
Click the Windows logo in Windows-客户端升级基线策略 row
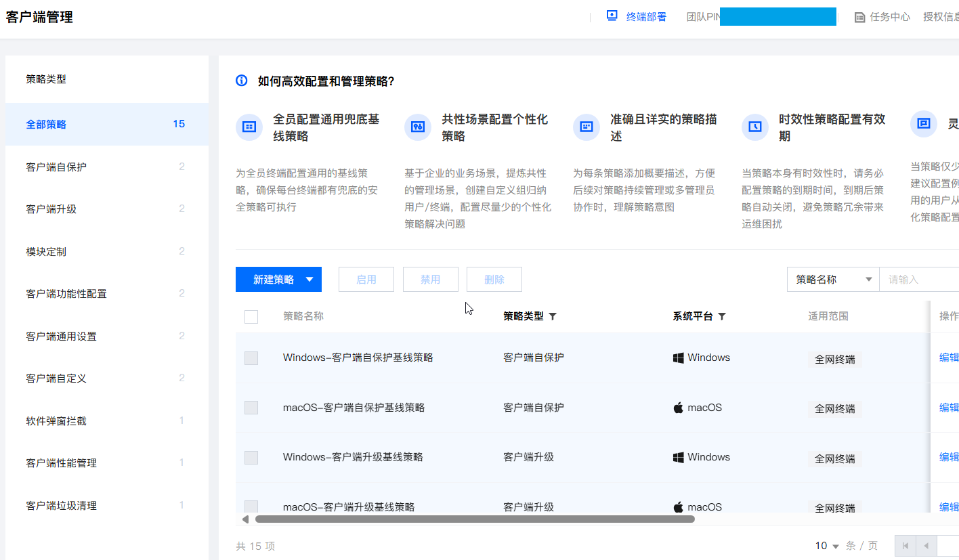click(678, 457)
